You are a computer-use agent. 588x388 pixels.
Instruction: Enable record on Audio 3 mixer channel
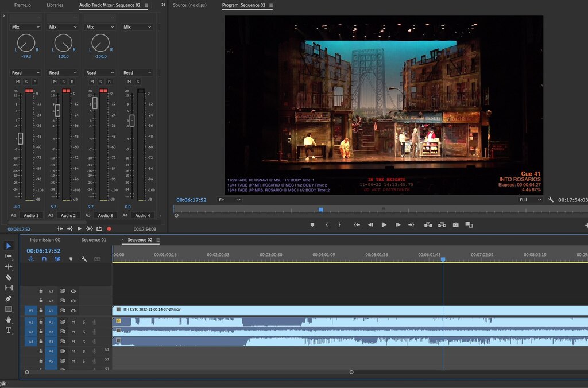(x=109, y=82)
